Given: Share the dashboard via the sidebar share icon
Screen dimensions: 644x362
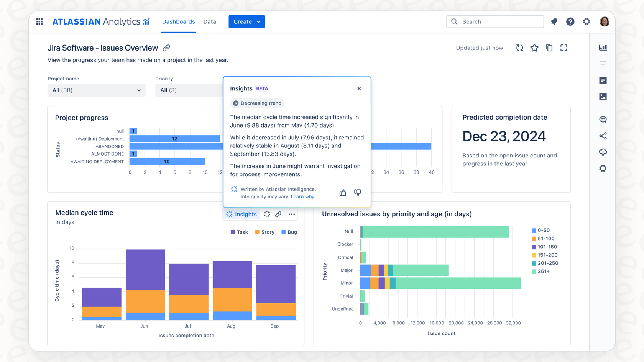Looking at the screenshot, I should coord(603,136).
